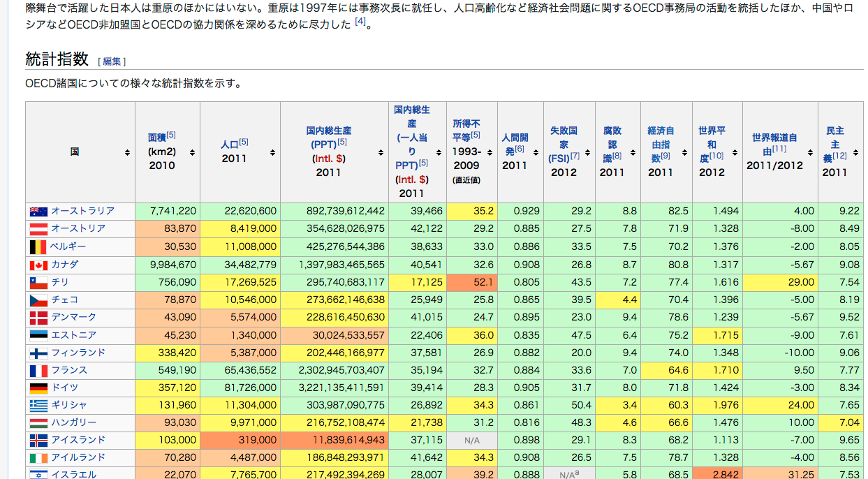
Task: Sort by 失敗国家 (FSI) column arrows
Action: point(587,152)
